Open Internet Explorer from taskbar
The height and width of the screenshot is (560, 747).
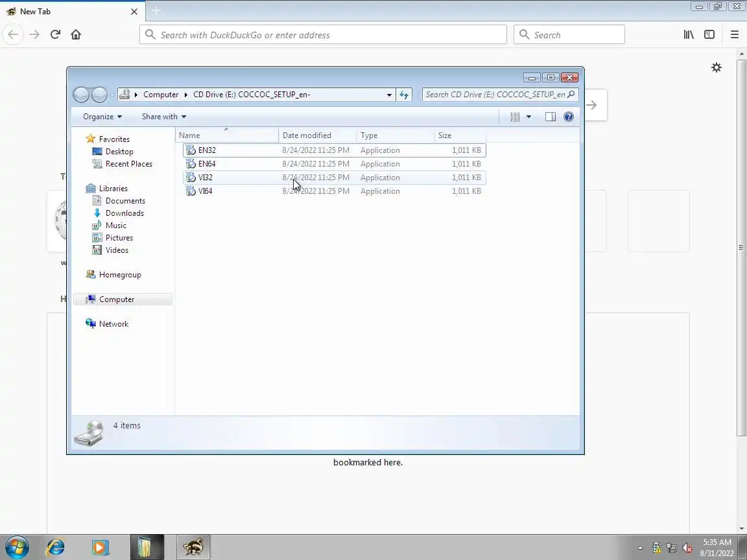[55, 547]
